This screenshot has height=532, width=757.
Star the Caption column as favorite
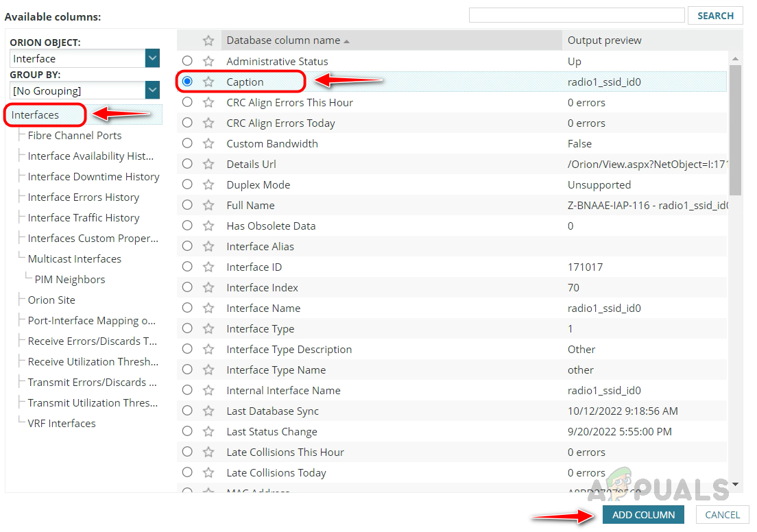[x=208, y=82]
